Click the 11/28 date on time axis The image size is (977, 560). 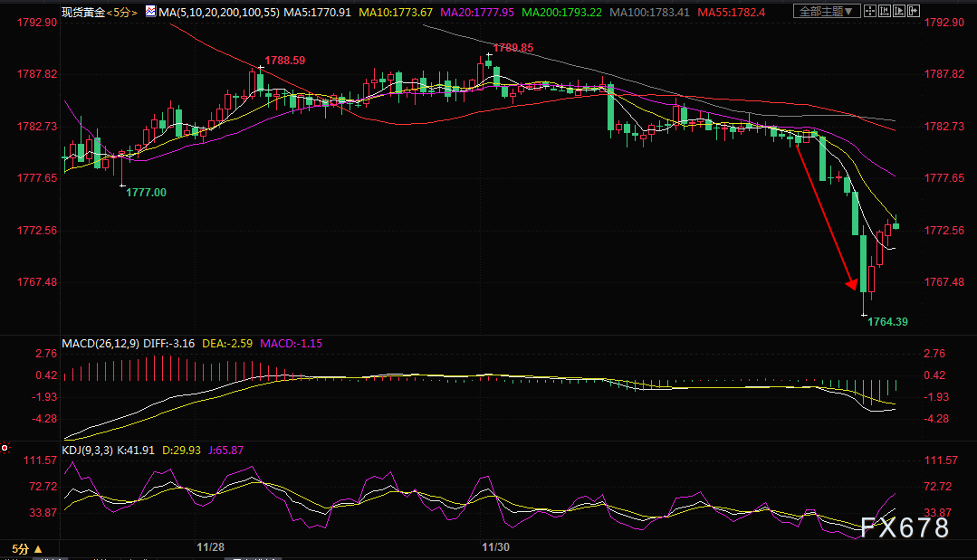[x=211, y=547]
